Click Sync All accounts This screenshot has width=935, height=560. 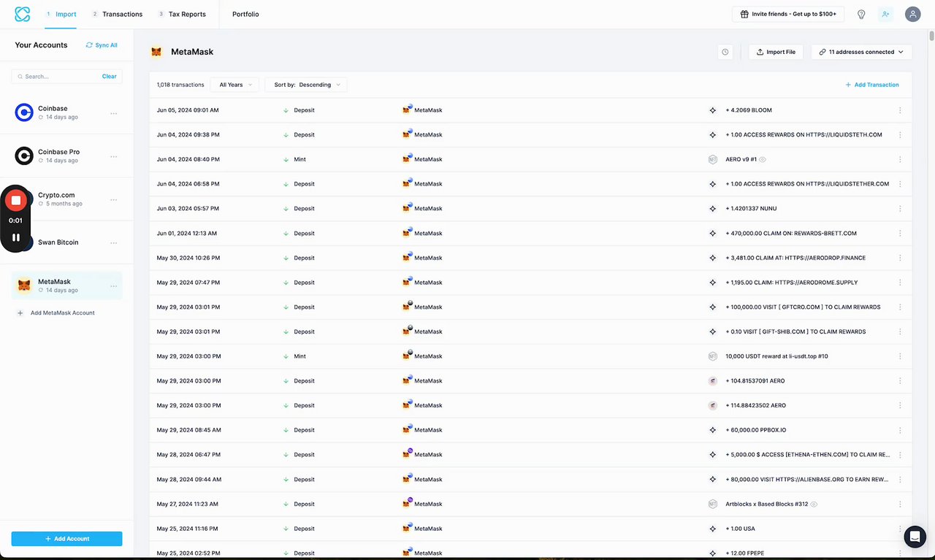tap(102, 45)
